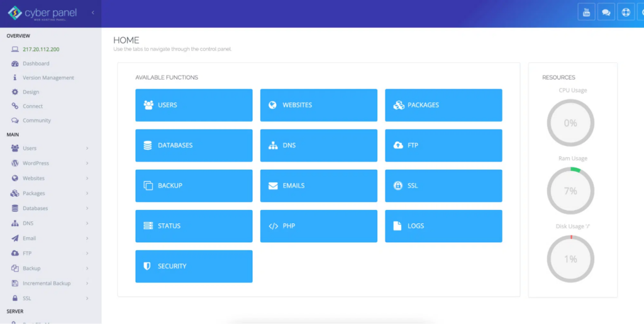Open the Community sidebar link
644x324 pixels.
(x=36, y=120)
